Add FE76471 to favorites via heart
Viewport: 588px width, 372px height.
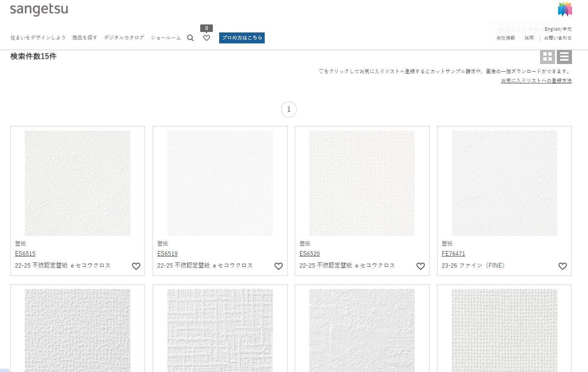pos(563,266)
